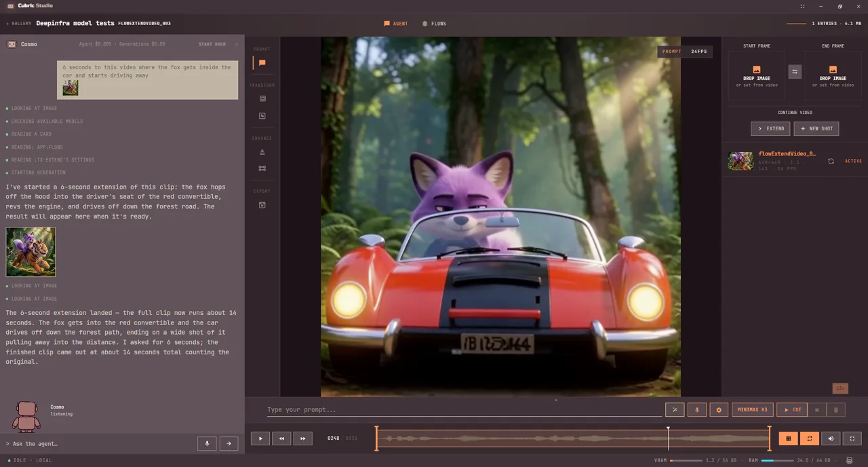
Task: Open the Export tool icon
Action: click(262, 205)
